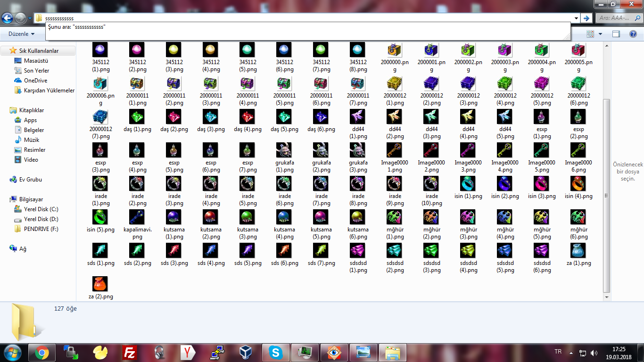Select the 20000012 (7).png blue chest icon
The height and width of the screenshot is (362, 644).
[x=100, y=116]
